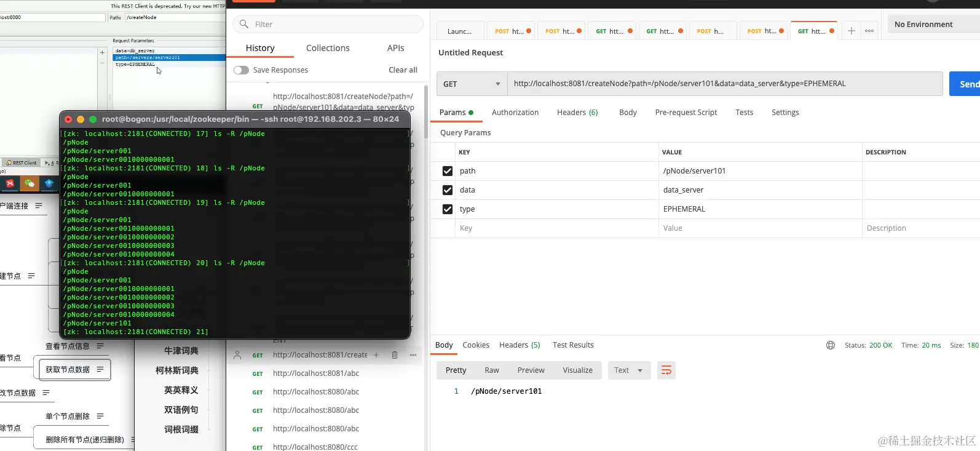The height and width of the screenshot is (451, 980).
Task: Open the Authorization request tab
Action: point(515,113)
